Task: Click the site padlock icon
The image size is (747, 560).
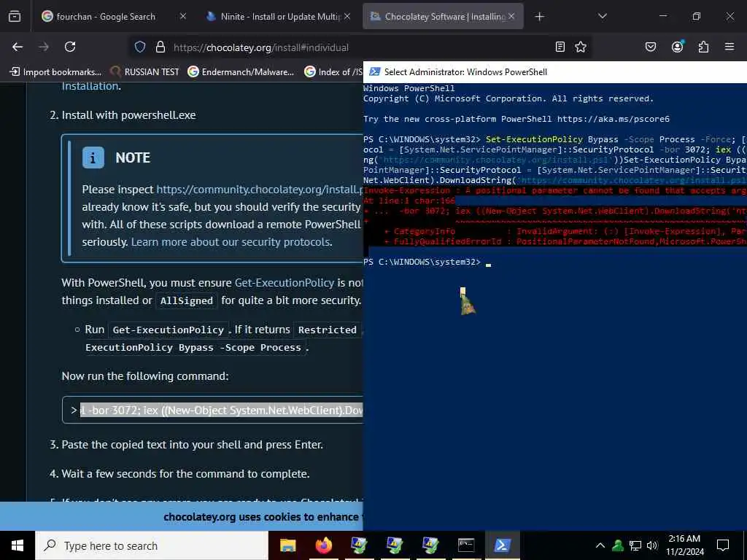Action: 160,47
